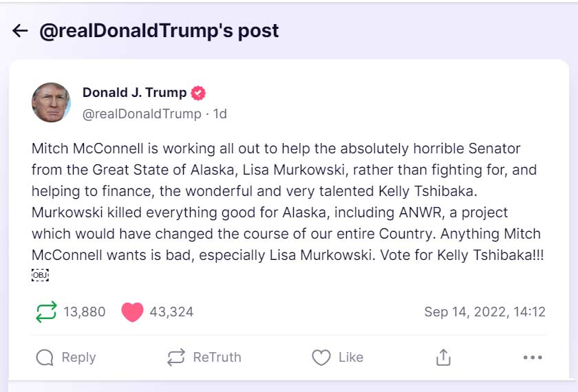
Task: Click the red filled heart icon
Action: click(132, 312)
